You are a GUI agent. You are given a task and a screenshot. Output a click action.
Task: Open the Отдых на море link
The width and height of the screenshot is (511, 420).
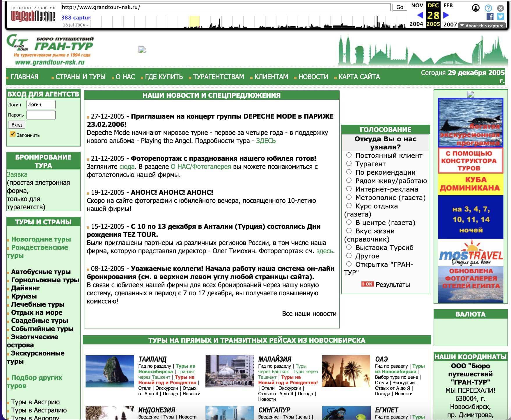[37, 312]
